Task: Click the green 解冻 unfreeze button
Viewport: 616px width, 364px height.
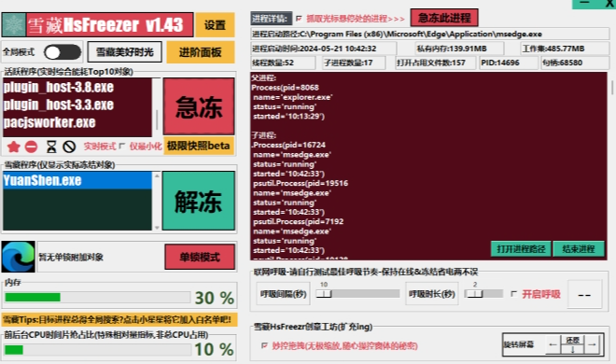Action: coord(199,201)
